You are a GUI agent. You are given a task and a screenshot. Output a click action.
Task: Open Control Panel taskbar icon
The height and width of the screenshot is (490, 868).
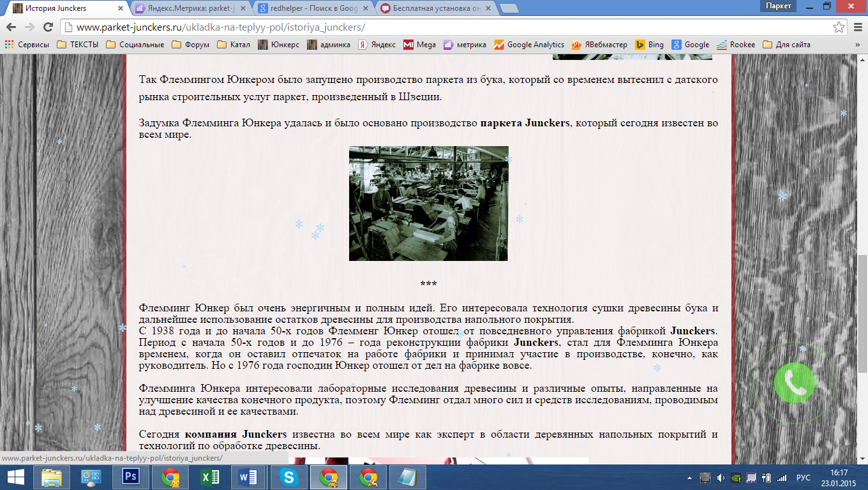[x=91, y=477]
